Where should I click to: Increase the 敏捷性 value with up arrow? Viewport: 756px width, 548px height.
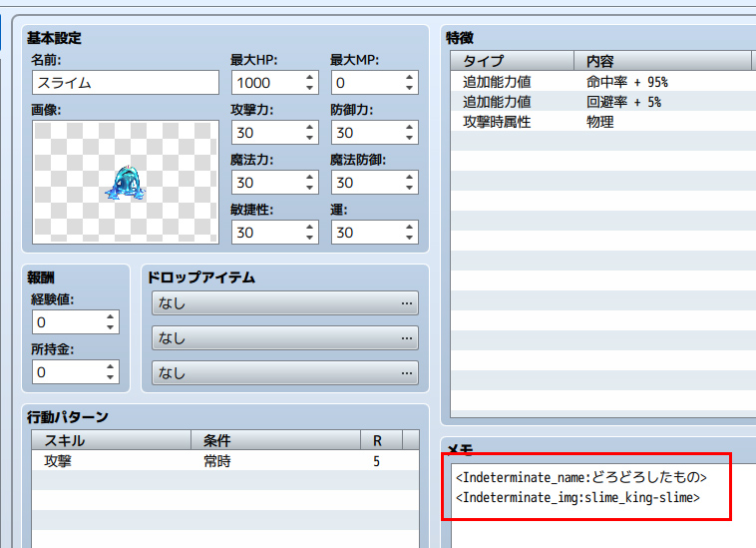[309, 226]
